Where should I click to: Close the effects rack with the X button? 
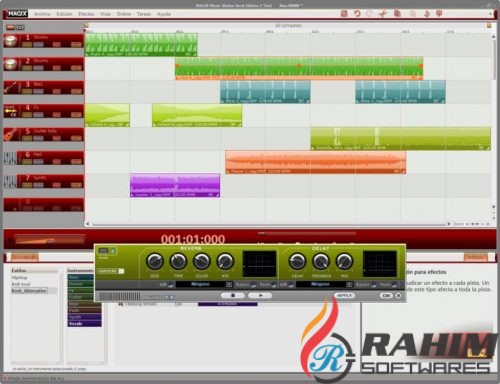point(398,296)
